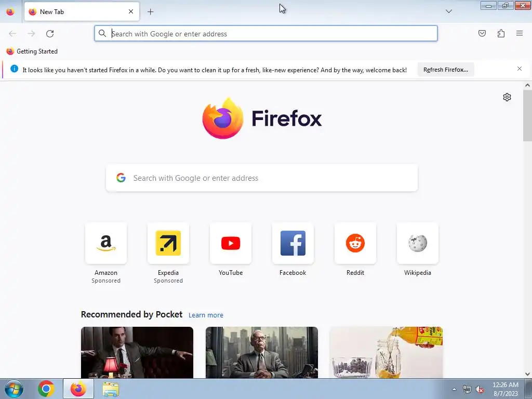Open Pocket story with jar and juice
This screenshot has width=532, height=399.
pos(386,352)
